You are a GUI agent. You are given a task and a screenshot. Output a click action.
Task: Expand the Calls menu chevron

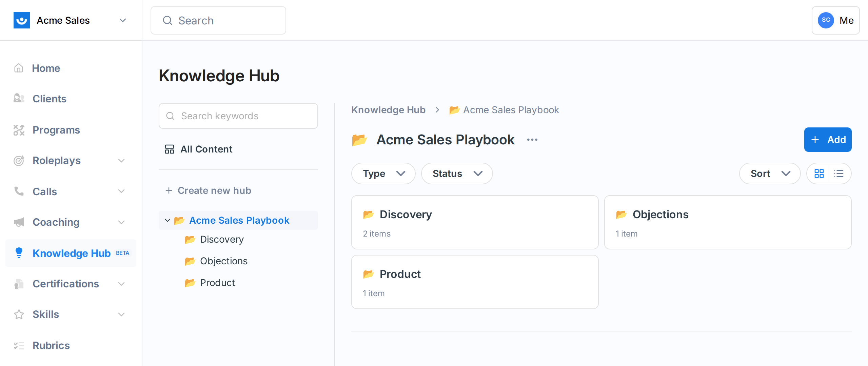coord(121,191)
